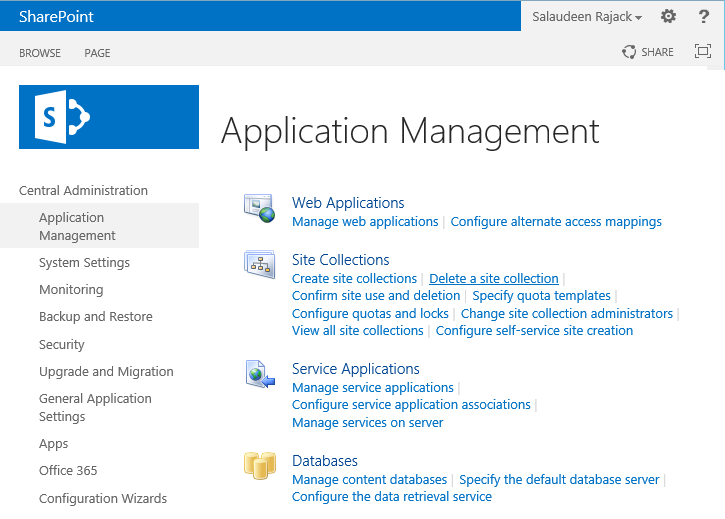Expand the Salaudeen Rajack user menu
This screenshot has width=725, height=519.
click(587, 17)
